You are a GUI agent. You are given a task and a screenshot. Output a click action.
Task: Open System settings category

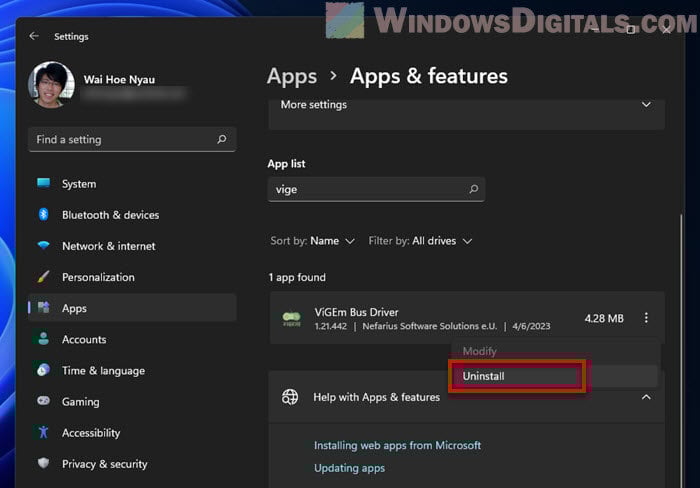pos(132,184)
